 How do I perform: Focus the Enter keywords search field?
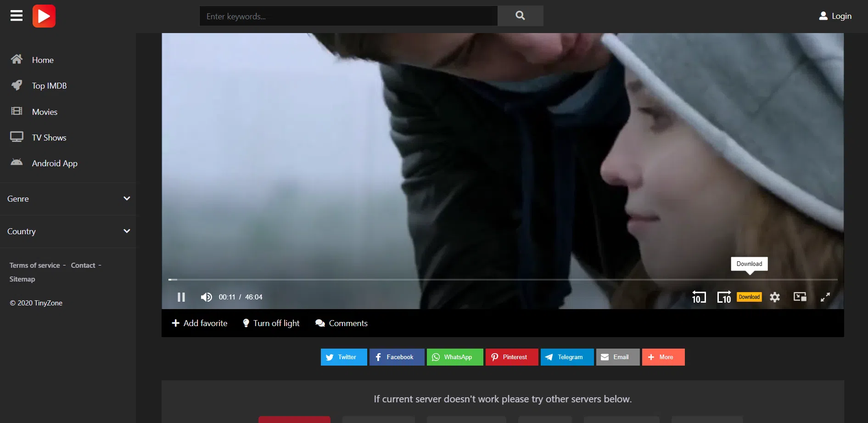(348, 16)
